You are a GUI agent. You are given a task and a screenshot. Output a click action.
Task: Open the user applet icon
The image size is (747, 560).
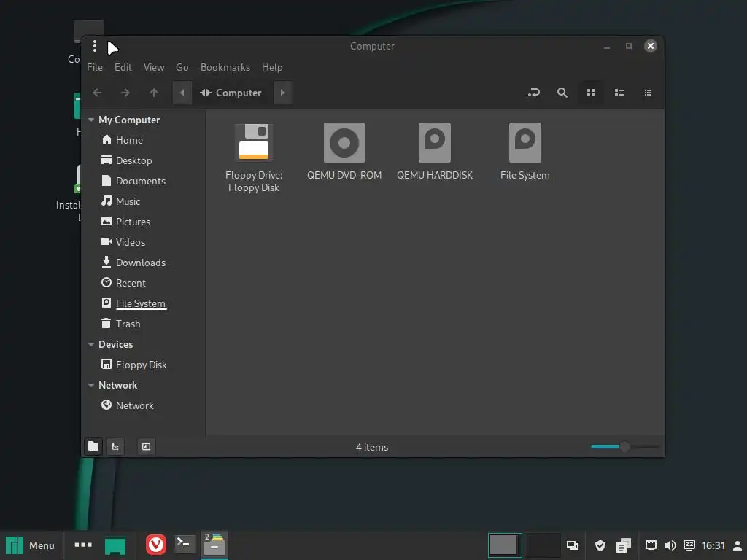(x=737, y=545)
